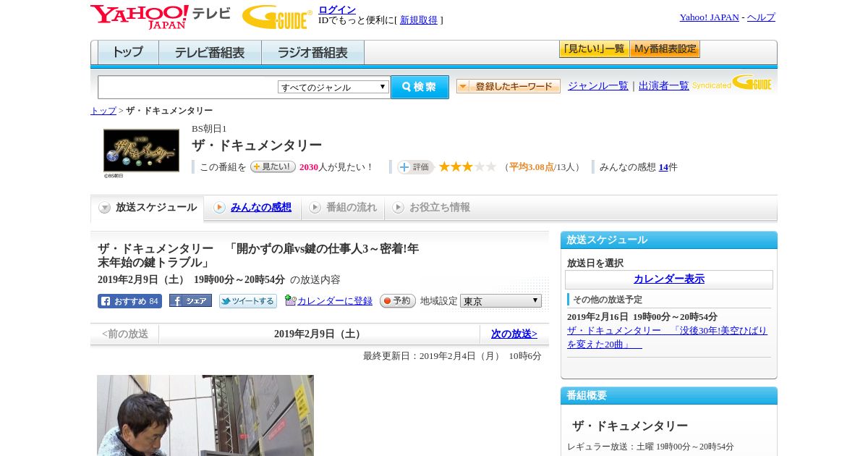The height and width of the screenshot is (456, 868).
Task: Click the <前の放送 navigation button
Action: [124, 334]
